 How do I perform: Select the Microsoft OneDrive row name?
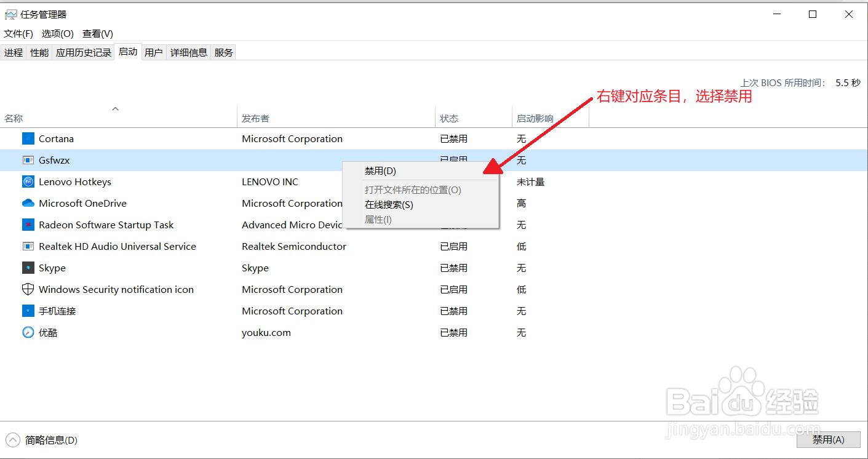tap(82, 203)
